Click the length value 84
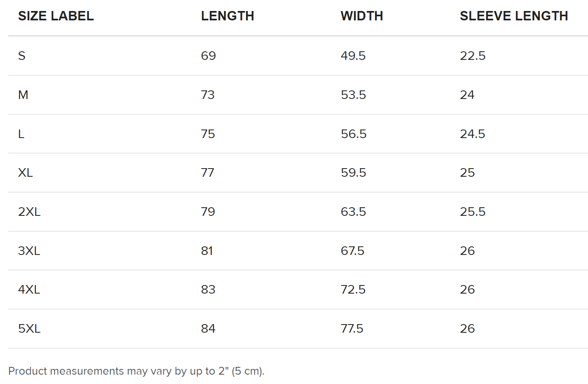 click(x=208, y=329)
